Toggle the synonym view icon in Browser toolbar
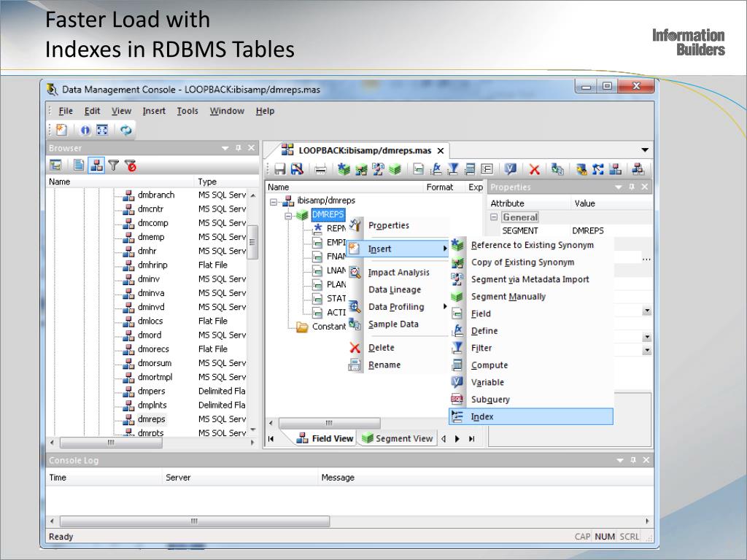Screen dimensions: 747x560 tap(96, 166)
